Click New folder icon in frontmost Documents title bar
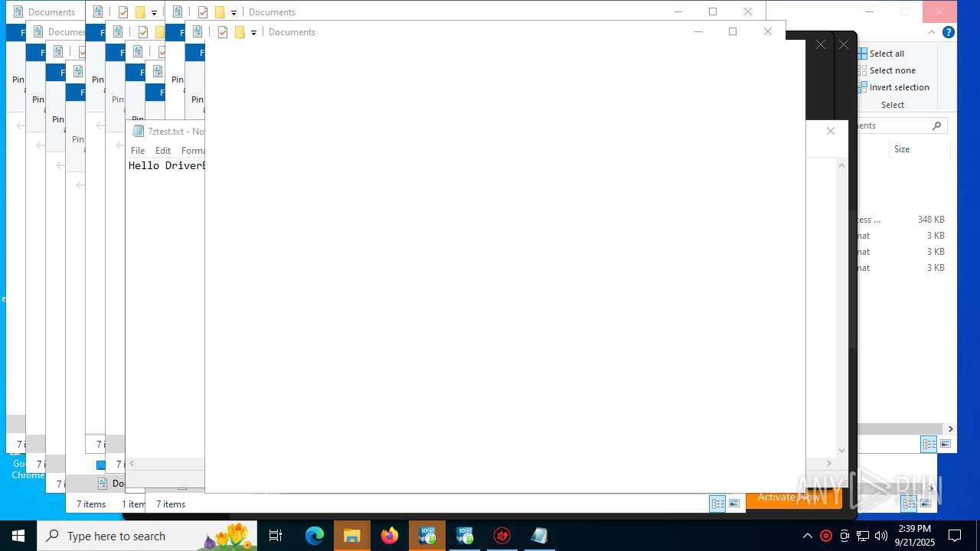 coord(240,32)
